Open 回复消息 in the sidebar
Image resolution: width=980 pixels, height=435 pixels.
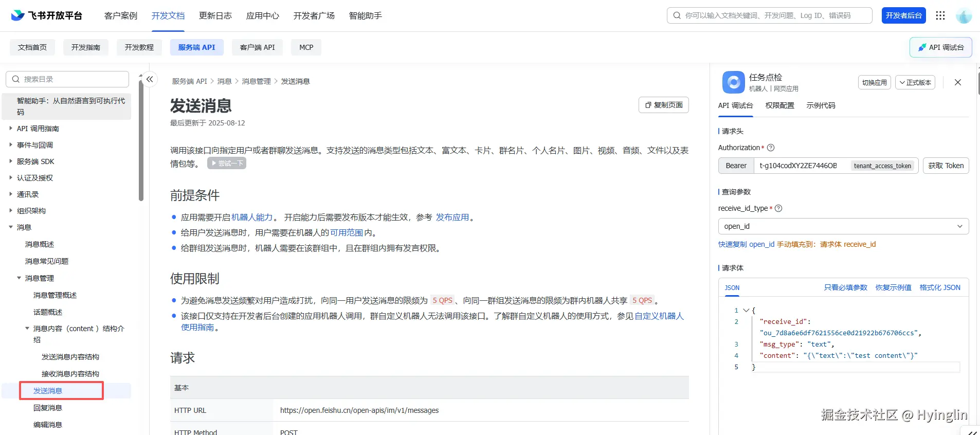(x=48, y=408)
